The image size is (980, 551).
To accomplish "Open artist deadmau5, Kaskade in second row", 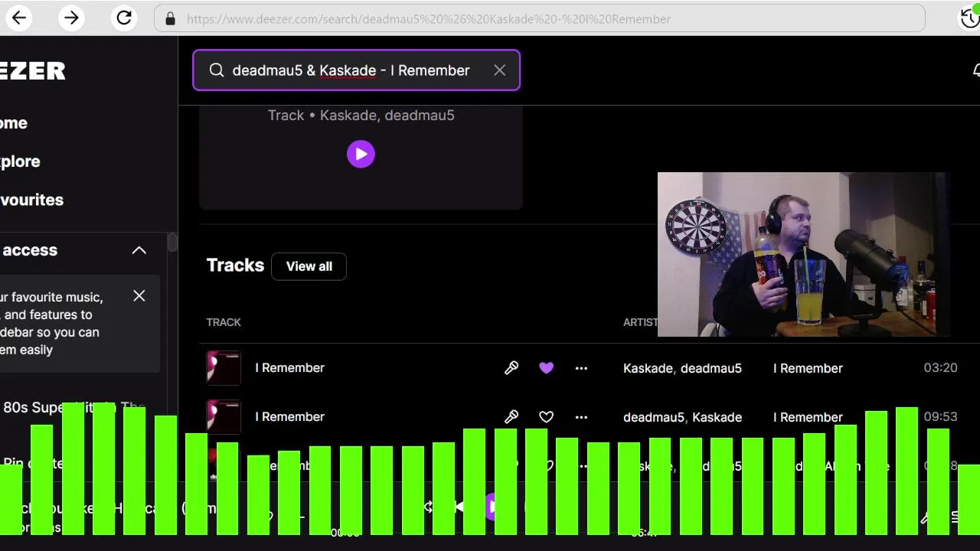I will click(x=682, y=417).
